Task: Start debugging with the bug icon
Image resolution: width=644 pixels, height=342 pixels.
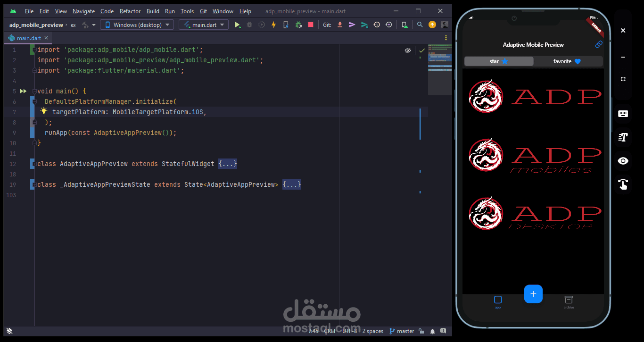Action: coord(249,25)
